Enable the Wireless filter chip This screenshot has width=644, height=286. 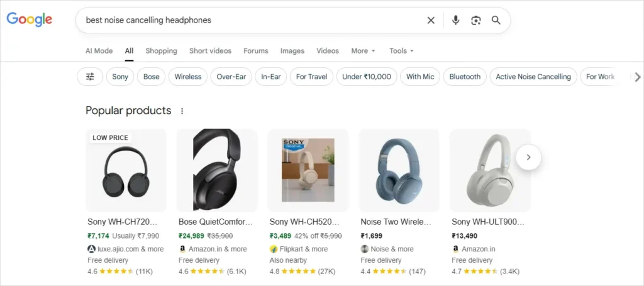pyautogui.click(x=188, y=77)
